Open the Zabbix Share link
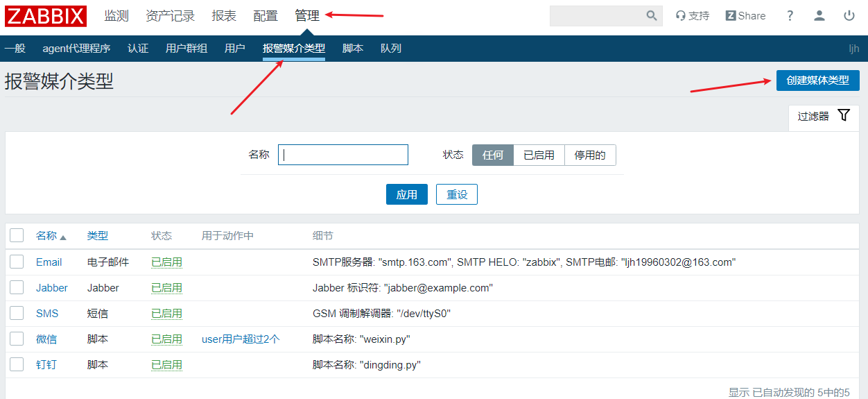Viewport: 868px width, 399px height. pos(746,16)
